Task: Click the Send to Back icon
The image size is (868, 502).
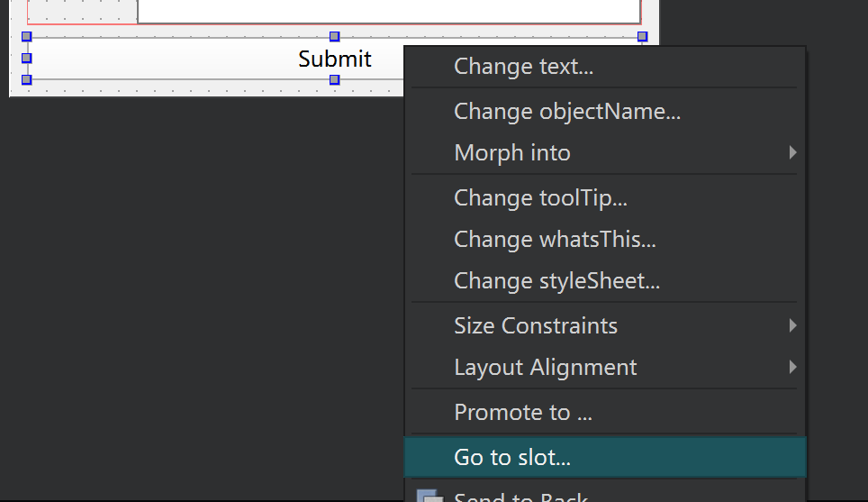Action: point(429,497)
